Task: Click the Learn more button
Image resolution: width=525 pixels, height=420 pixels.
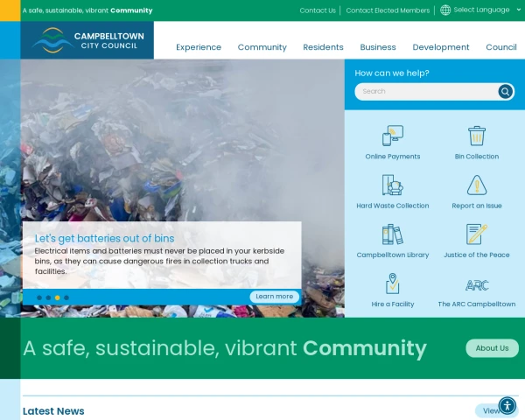Action: pyautogui.click(x=274, y=297)
